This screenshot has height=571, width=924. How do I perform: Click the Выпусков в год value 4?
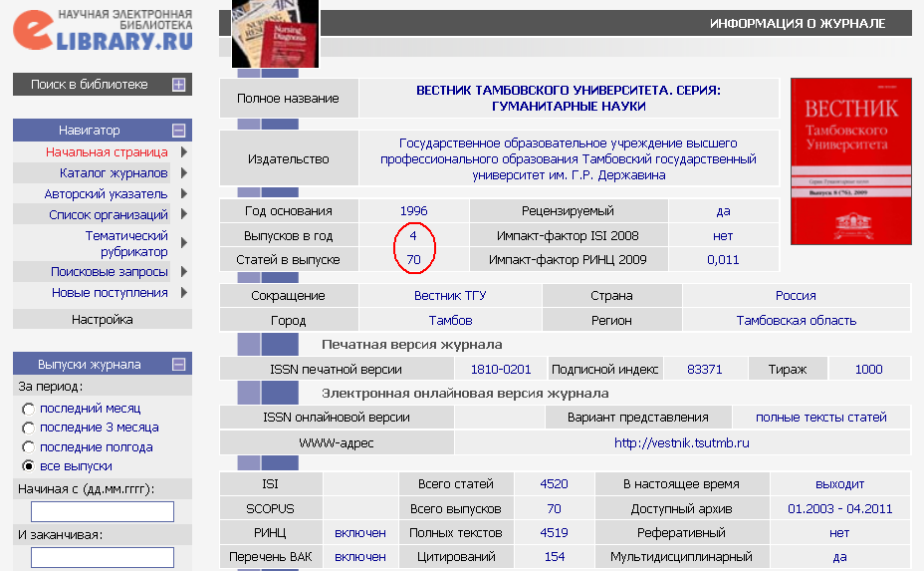pyautogui.click(x=413, y=235)
